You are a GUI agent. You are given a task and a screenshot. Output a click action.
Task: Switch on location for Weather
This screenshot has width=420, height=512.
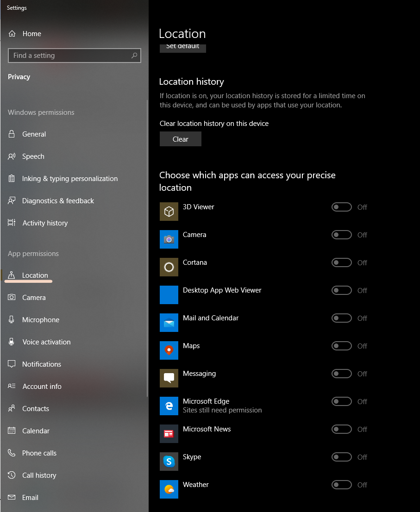[x=342, y=485]
